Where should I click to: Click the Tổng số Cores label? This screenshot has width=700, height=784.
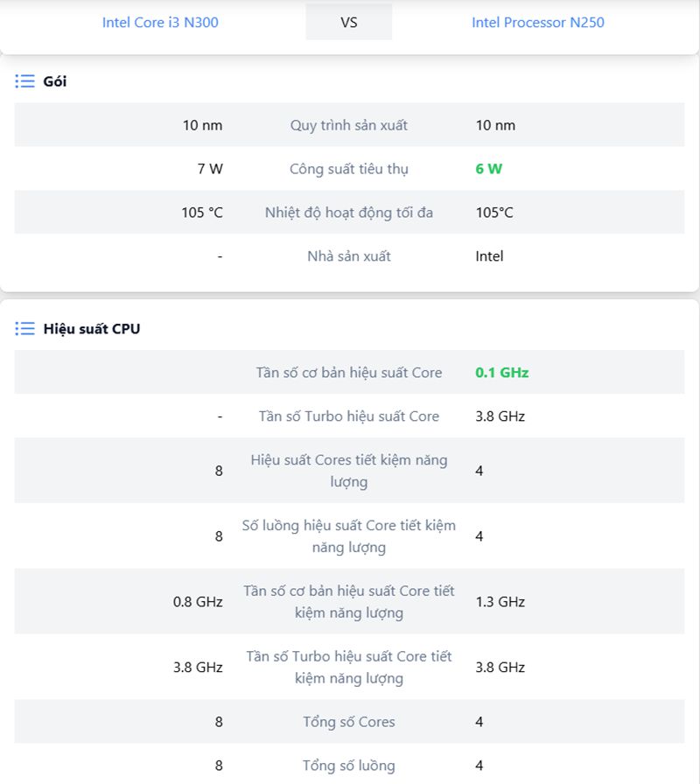348,722
